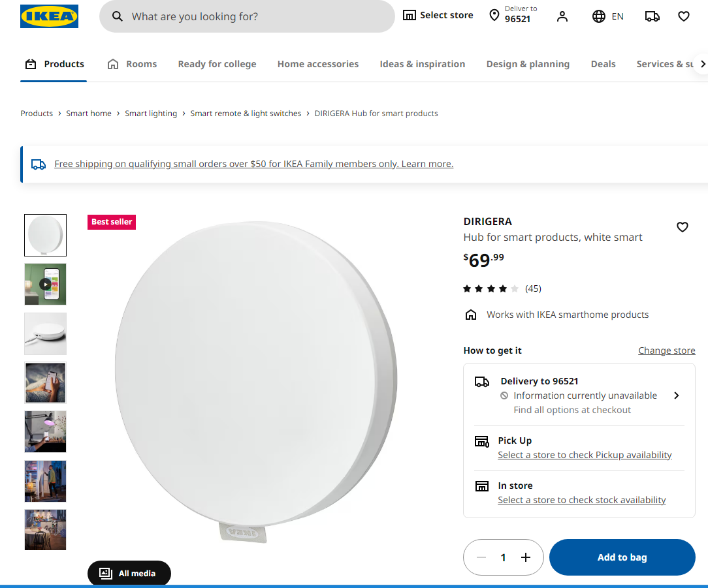Change the Deliver to 96521 location
The height and width of the screenshot is (588, 708).
(x=514, y=15)
